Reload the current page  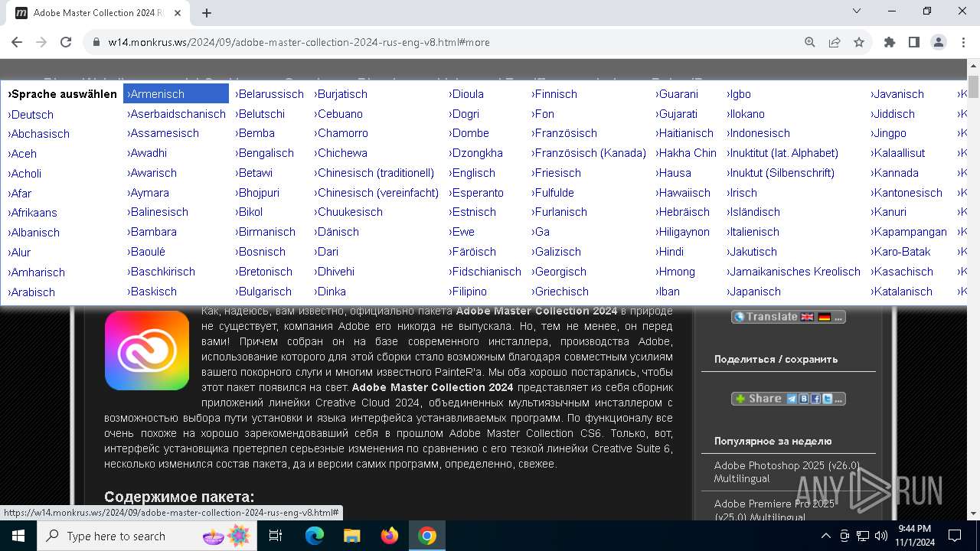(x=66, y=43)
